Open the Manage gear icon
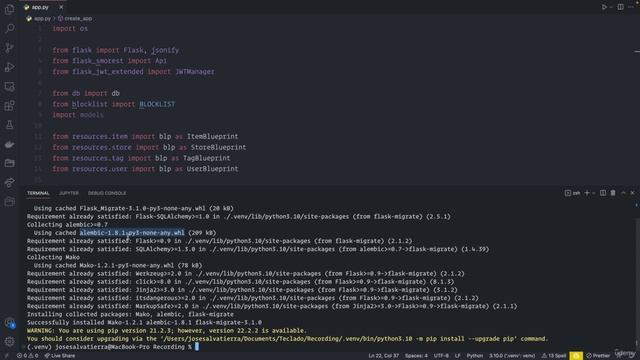This screenshot has height=360, width=640. point(9,341)
